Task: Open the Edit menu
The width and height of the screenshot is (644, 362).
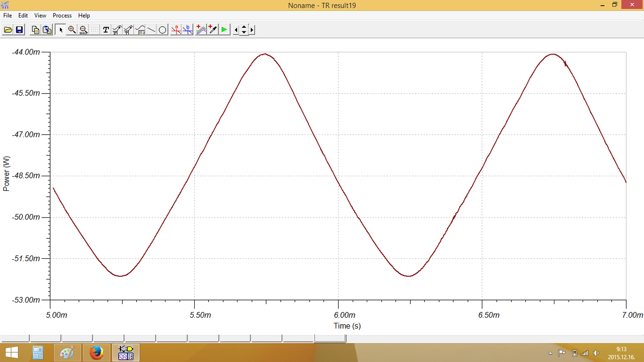Action: pos(23,16)
